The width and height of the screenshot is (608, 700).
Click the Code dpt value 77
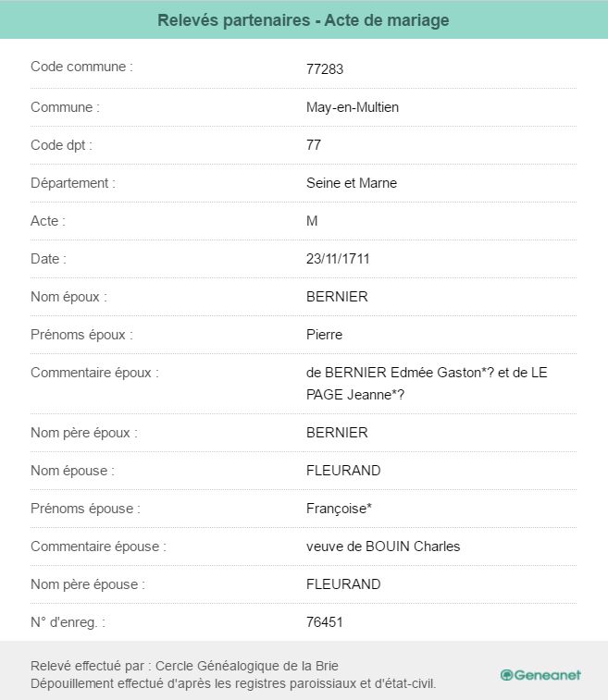pyautogui.click(x=314, y=145)
